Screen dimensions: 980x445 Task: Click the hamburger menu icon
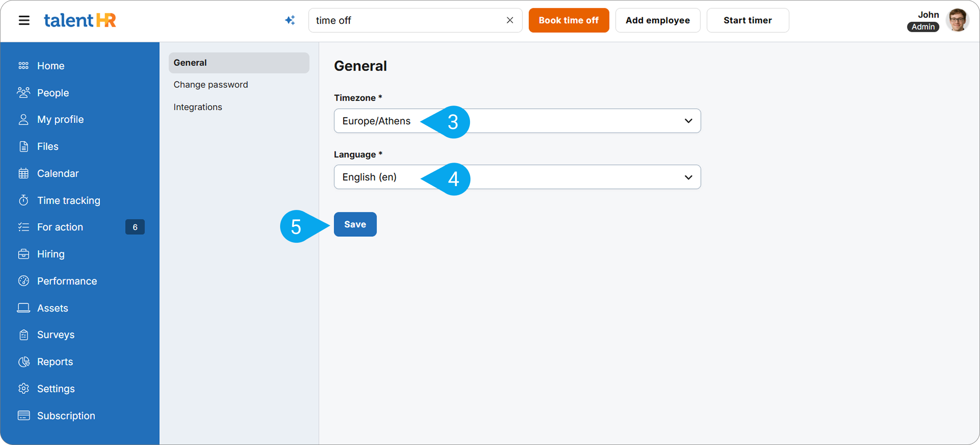[x=24, y=20]
